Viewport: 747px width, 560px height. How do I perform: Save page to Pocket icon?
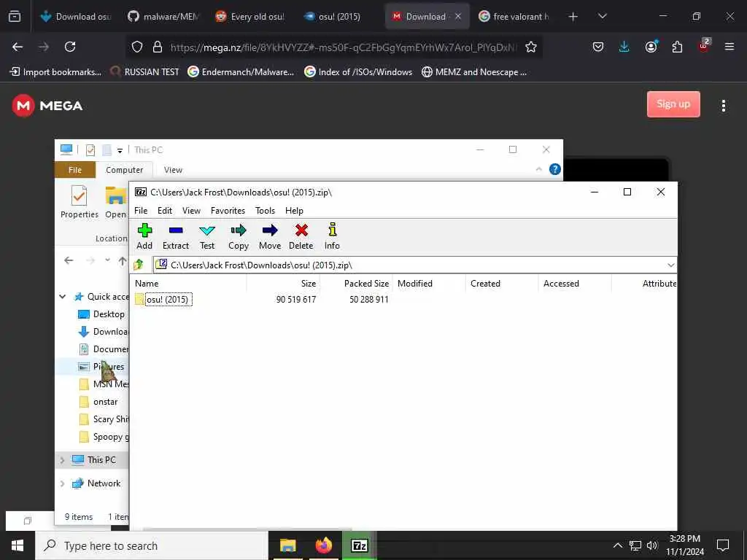(x=598, y=47)
